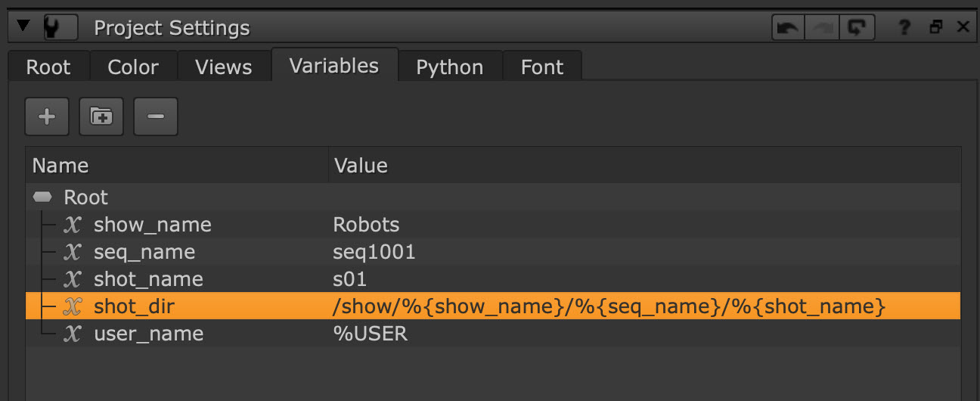This screenshot has height=401, width=980.
Task: Open the Color tab
Action: 133,67
